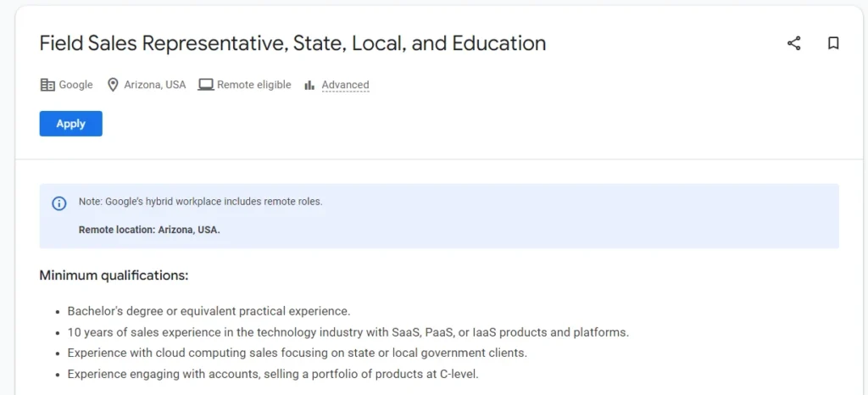
Task: Select the Arizona, USA location text
Action: (x=154, y=85)
